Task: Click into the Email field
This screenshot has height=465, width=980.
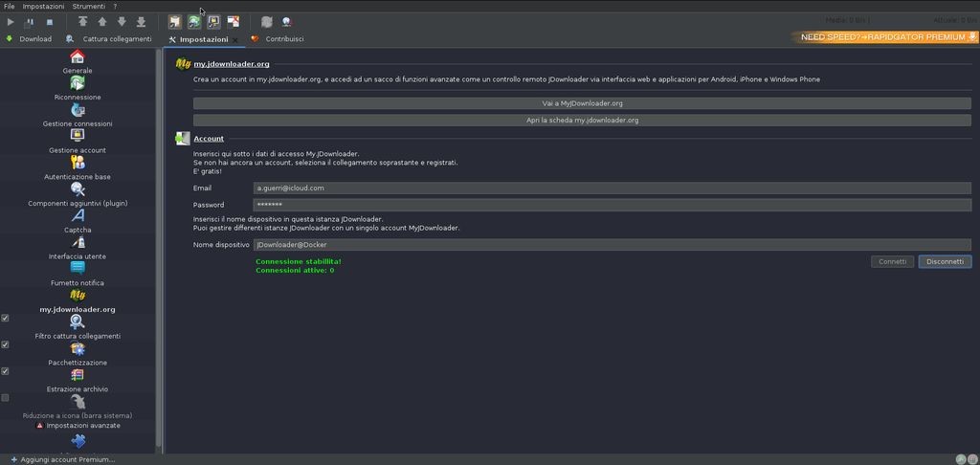Action: (x=612, y=188)
